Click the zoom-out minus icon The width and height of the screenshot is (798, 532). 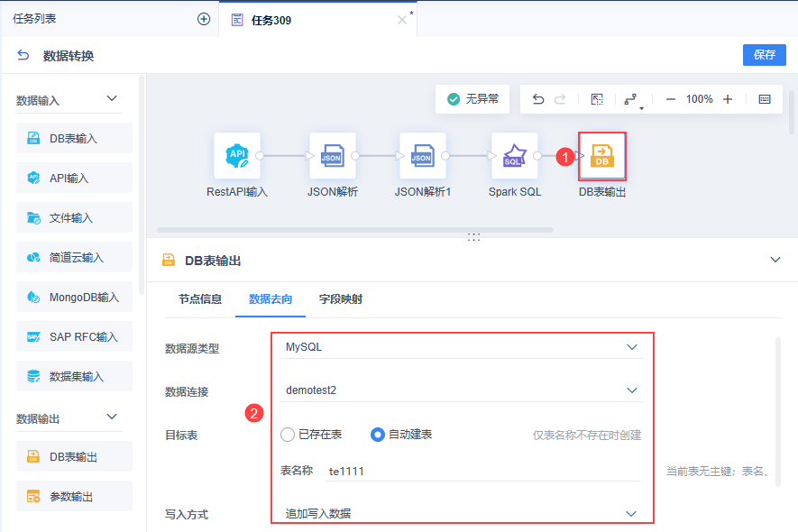click(671, 99)
